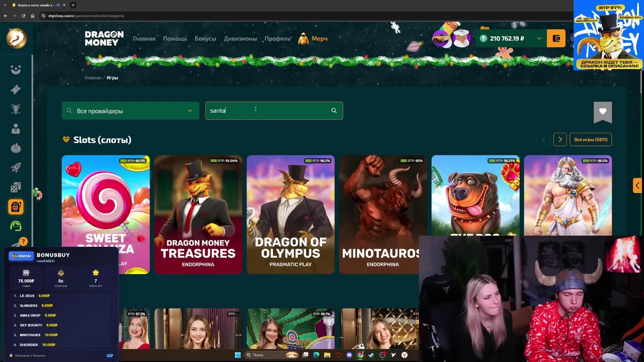Click the balance 210 762.19 ₽
Viewport: 644px width, 362px height.
click(x=507, y=39)
